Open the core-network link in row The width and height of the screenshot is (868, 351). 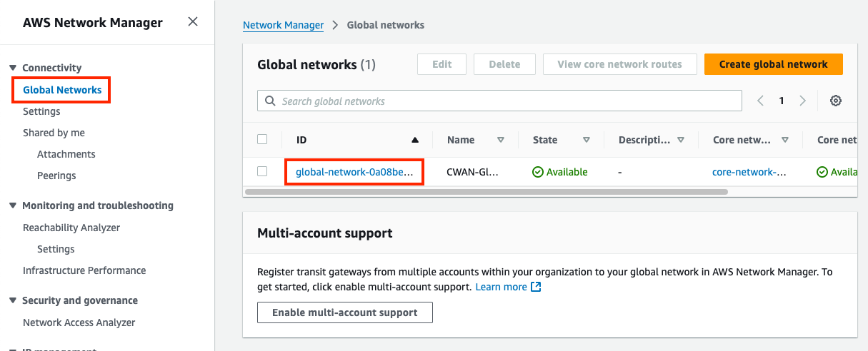tap(750, 172)
